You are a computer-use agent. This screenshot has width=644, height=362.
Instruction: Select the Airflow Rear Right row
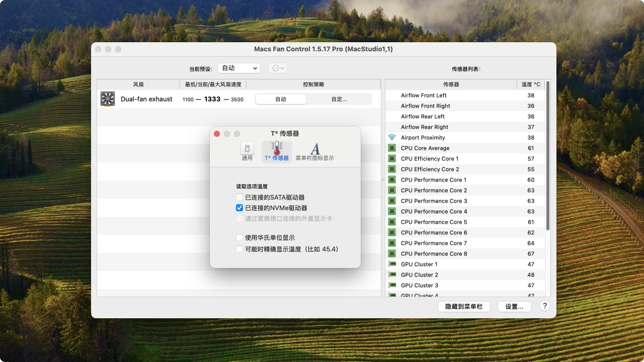click(x=465, y=127)
